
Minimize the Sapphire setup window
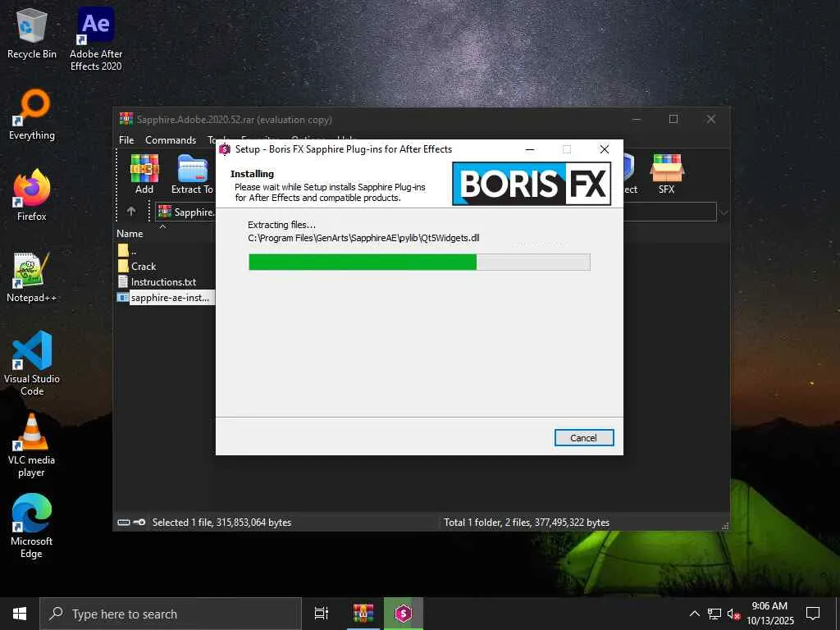[530, 149]
